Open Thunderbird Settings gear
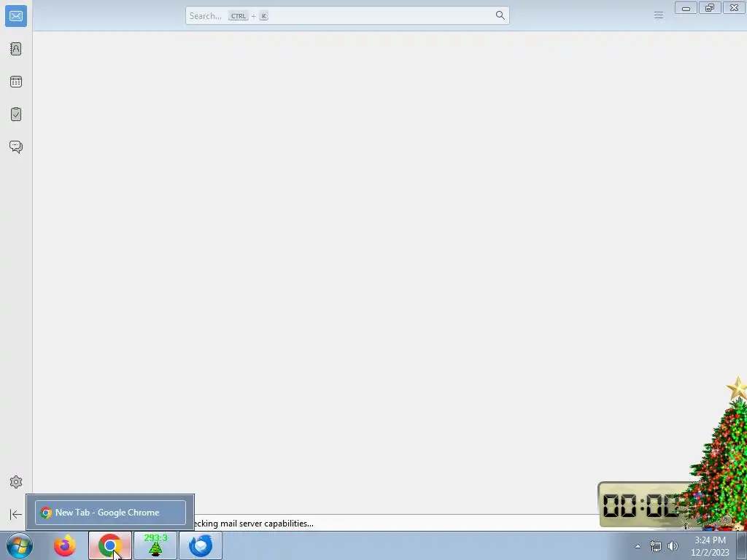The image size is (747, 560). coord(16,482)
